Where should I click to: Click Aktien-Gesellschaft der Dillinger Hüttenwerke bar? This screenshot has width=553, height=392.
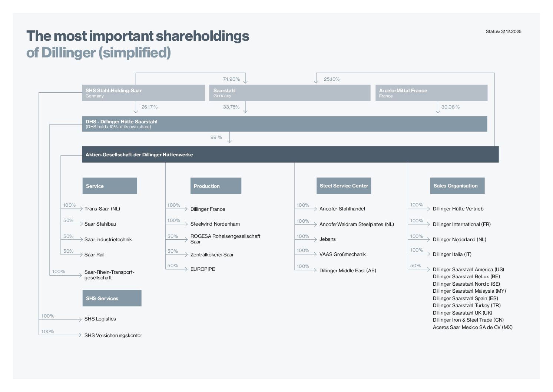pyautogui.click(x=290, y=155)
